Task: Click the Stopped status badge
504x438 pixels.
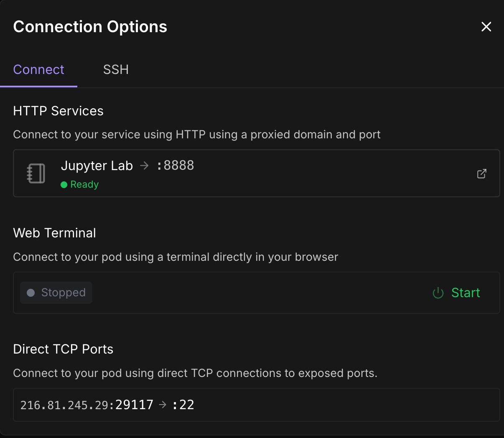Action: [56, 293]
